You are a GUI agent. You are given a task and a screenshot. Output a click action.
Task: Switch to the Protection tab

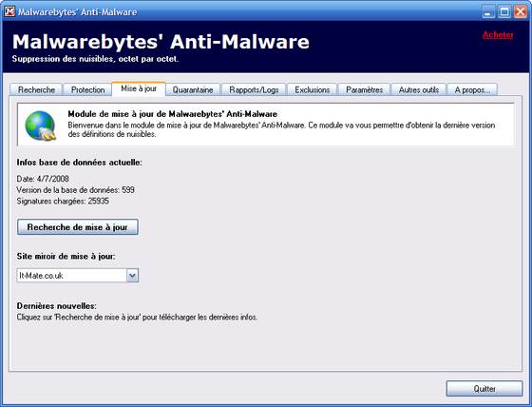coord(87,90)
